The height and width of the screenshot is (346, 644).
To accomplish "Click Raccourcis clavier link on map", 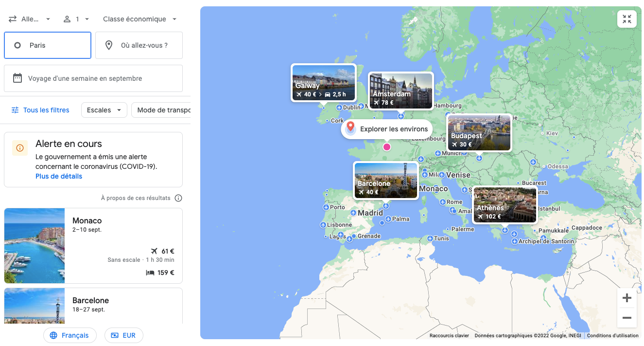I will point(449,336).
